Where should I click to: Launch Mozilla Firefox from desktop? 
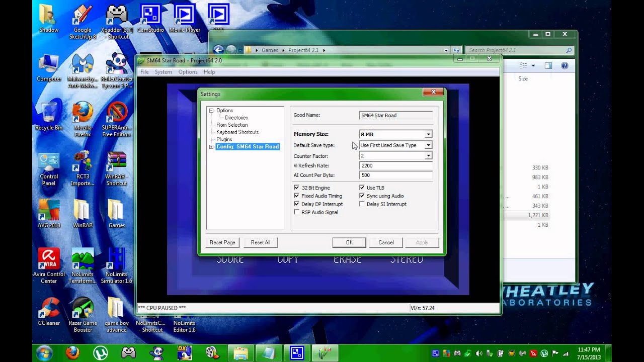pos(83,120)
